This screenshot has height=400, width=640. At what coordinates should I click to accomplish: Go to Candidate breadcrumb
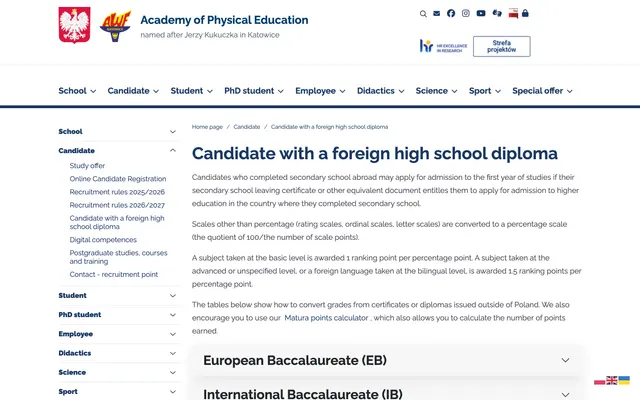pos(247,127)
